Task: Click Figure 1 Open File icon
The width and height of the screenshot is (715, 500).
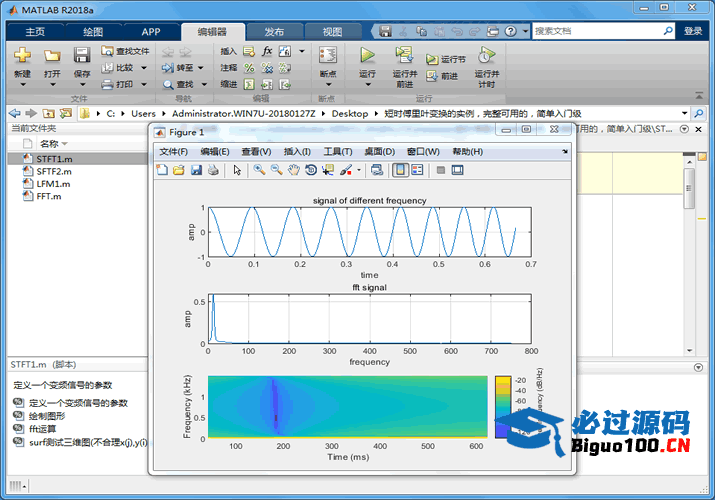Action: point(179,170)
